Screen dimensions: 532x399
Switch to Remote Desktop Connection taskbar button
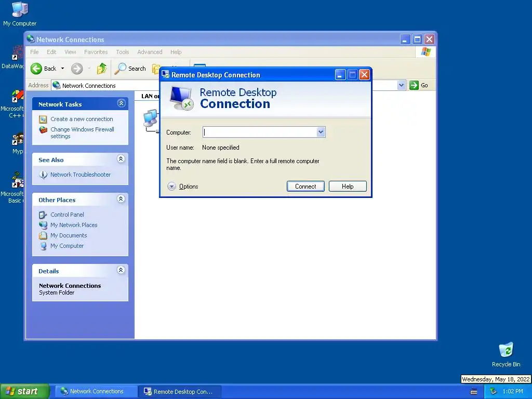point(180,392)
